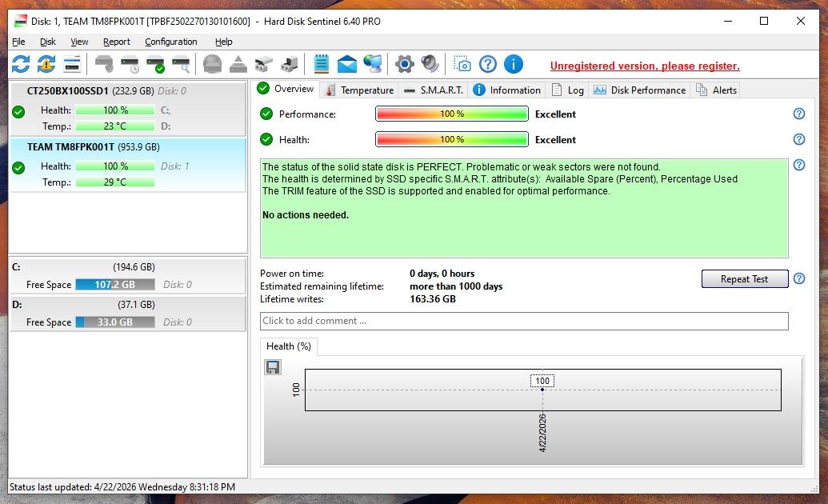Open the Configuration menu
This screenshot has height=504, width=828.
click(x=170, y=42)
